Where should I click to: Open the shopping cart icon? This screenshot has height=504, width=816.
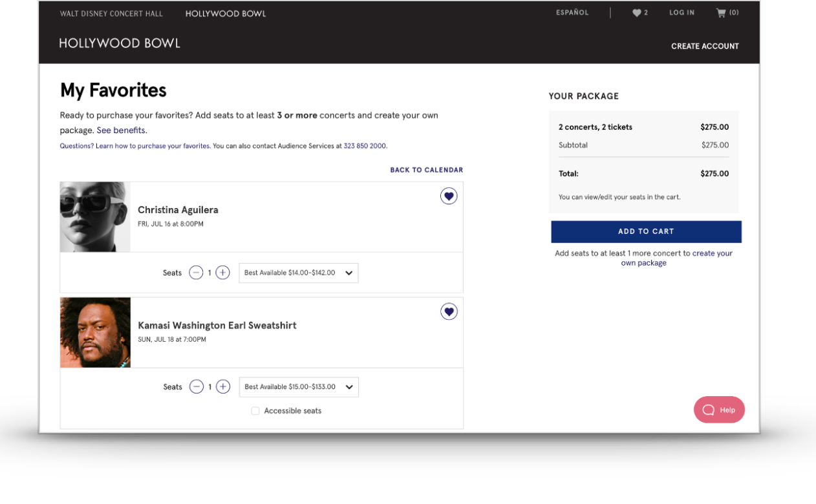721,13
